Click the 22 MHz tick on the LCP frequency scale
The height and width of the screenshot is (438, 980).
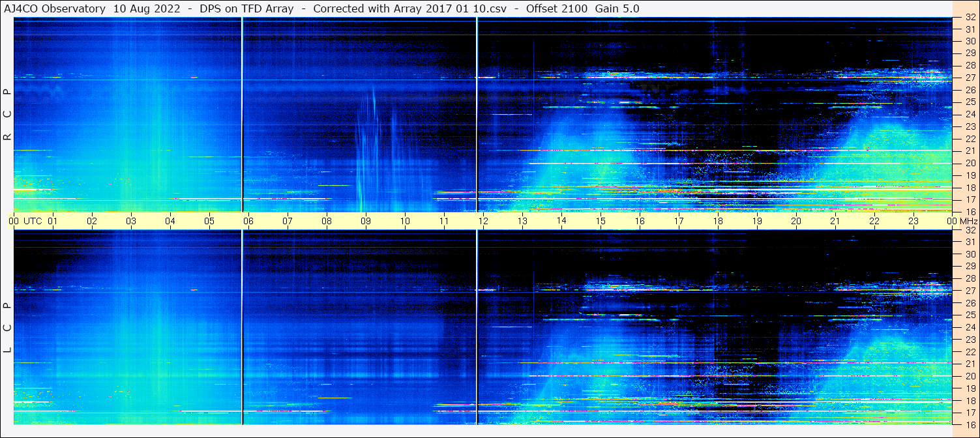970,352
